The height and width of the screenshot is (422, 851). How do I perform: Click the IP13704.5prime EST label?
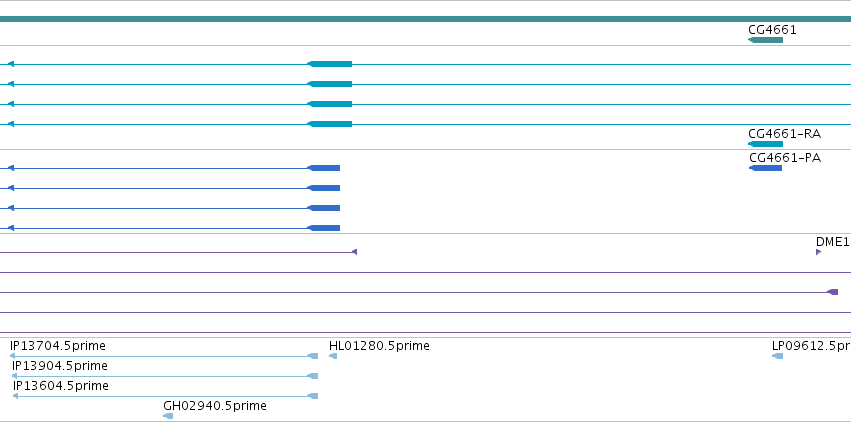click(x=58, y=346)
